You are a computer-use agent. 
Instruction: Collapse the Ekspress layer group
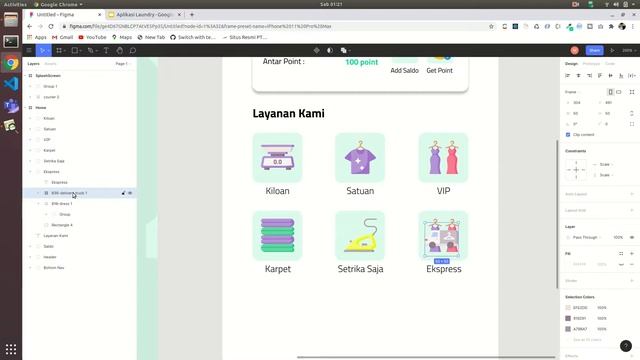pyautogui.click(x=30, y=172)
